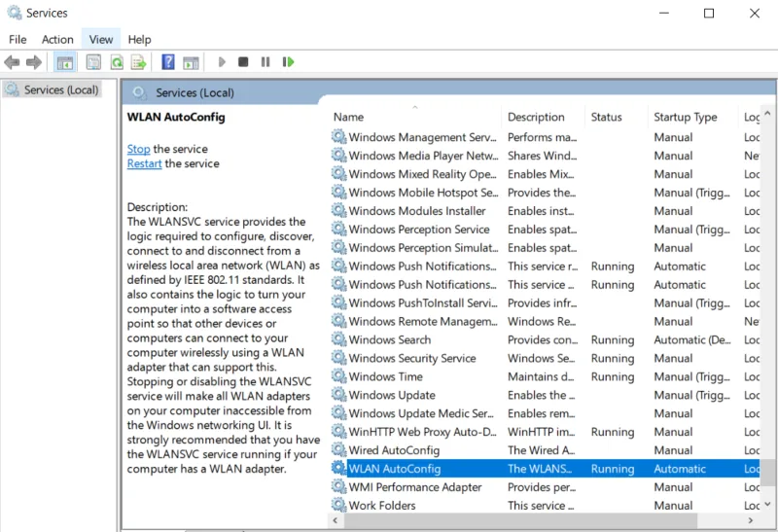Image resolution: width=778 pixels, height=532 pixels.
Task: Click Automatic (De... startup type cell
Action: pos(691,340)
